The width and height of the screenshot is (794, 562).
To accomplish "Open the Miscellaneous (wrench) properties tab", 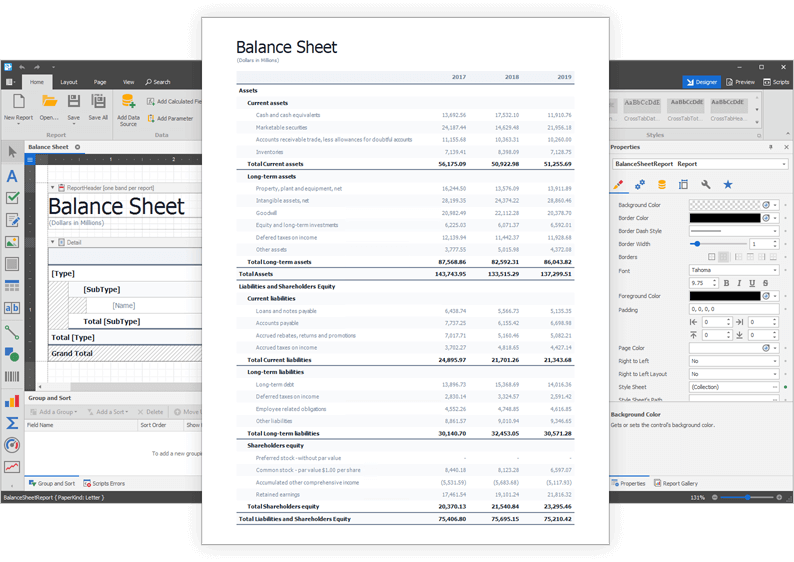I will click(x=706, y=185).
